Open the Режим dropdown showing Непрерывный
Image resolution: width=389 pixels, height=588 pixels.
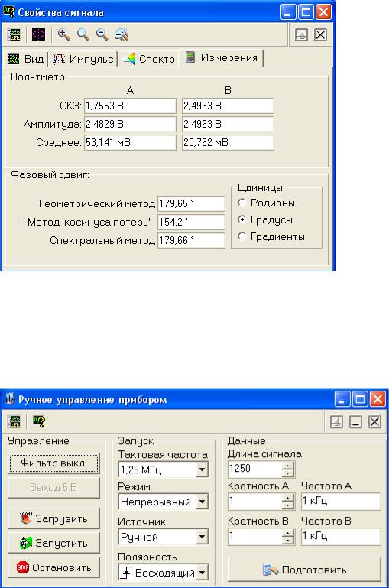coord(202,502)
